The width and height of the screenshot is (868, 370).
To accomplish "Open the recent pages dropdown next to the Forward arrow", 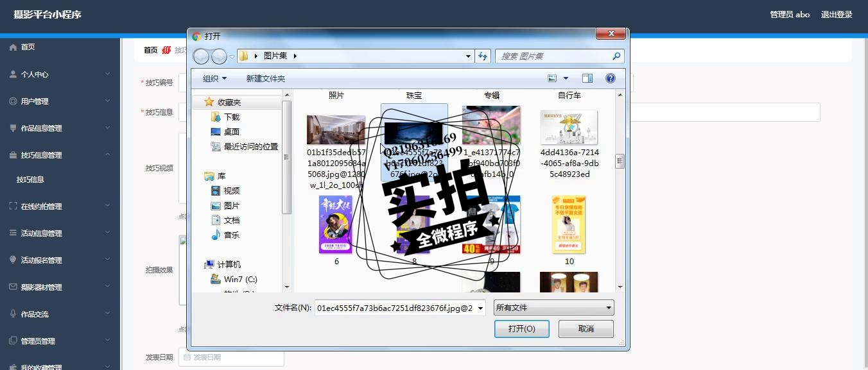I will [x=232, y=56].
